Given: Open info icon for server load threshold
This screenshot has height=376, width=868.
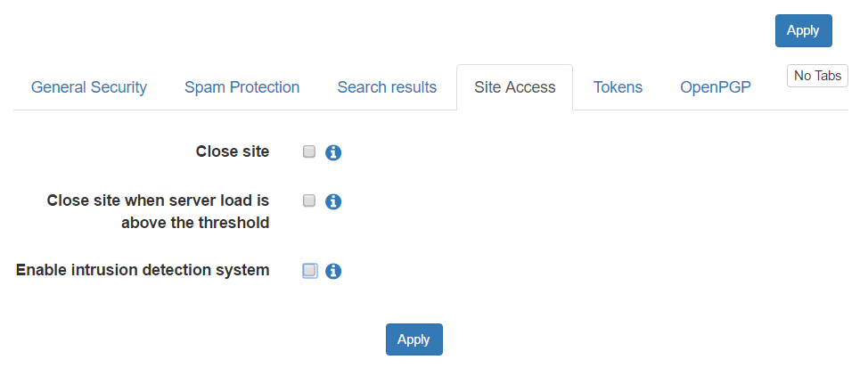Looking at the screenshot, I should (x=332, y=202).
